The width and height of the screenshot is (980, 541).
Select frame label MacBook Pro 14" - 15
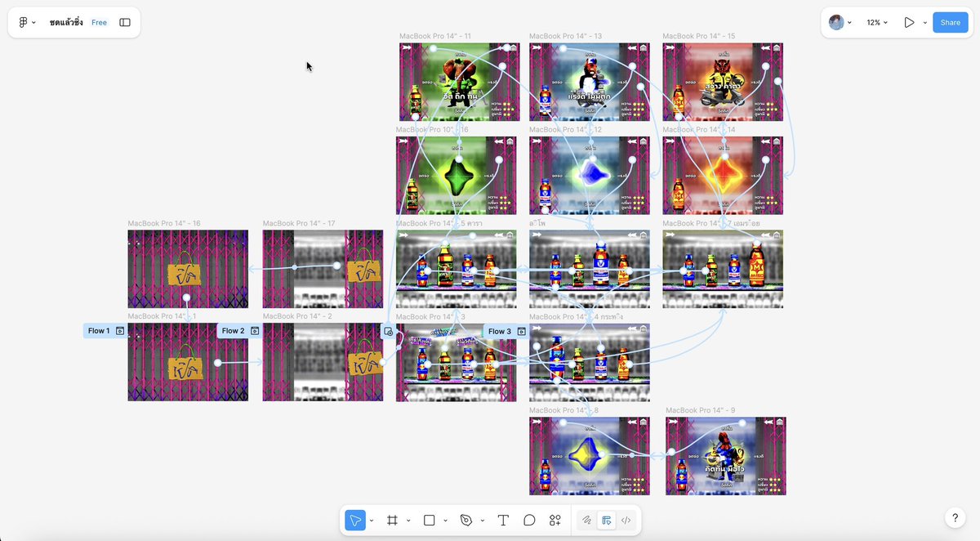[699, 37]
